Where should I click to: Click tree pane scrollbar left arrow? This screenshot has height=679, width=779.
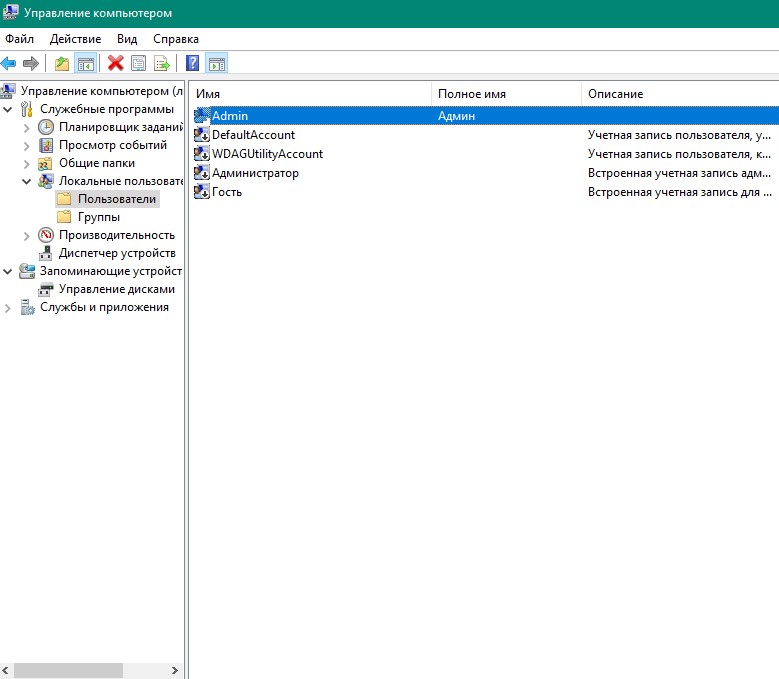click(x=5, y=670)
